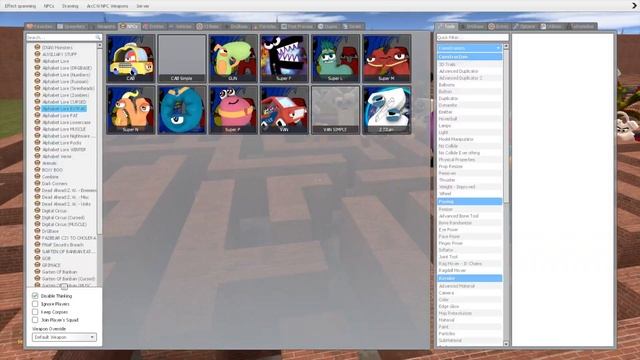Screen dimensions: 640x360
Task: Click the icon beside Digital Circus category
Action: point(38,211)
